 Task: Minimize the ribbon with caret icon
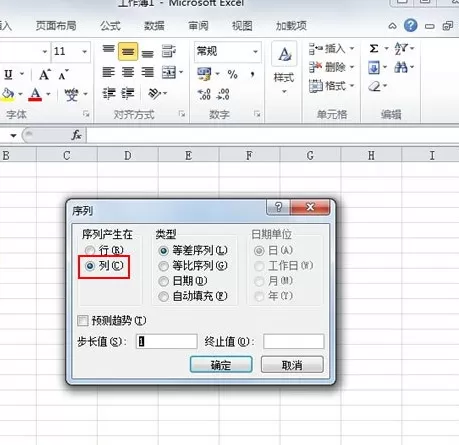pyautogui.click(x=392, y=26)
